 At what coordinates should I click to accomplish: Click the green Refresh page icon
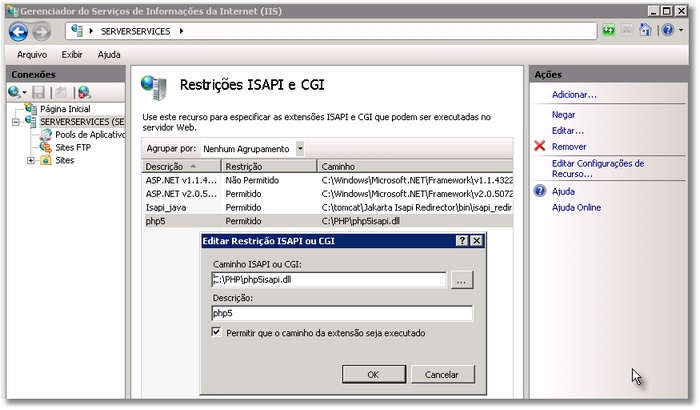(x=608, y=31)
